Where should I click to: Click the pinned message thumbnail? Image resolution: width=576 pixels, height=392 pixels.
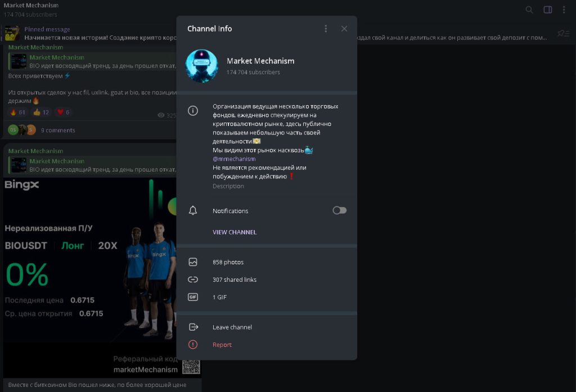(12, 33)
